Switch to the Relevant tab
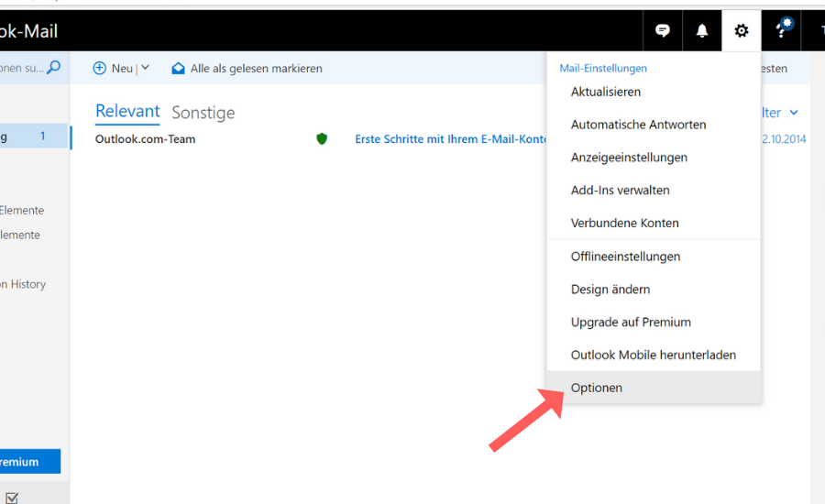This screenshot has height=504, width=825. coord(127,112)
